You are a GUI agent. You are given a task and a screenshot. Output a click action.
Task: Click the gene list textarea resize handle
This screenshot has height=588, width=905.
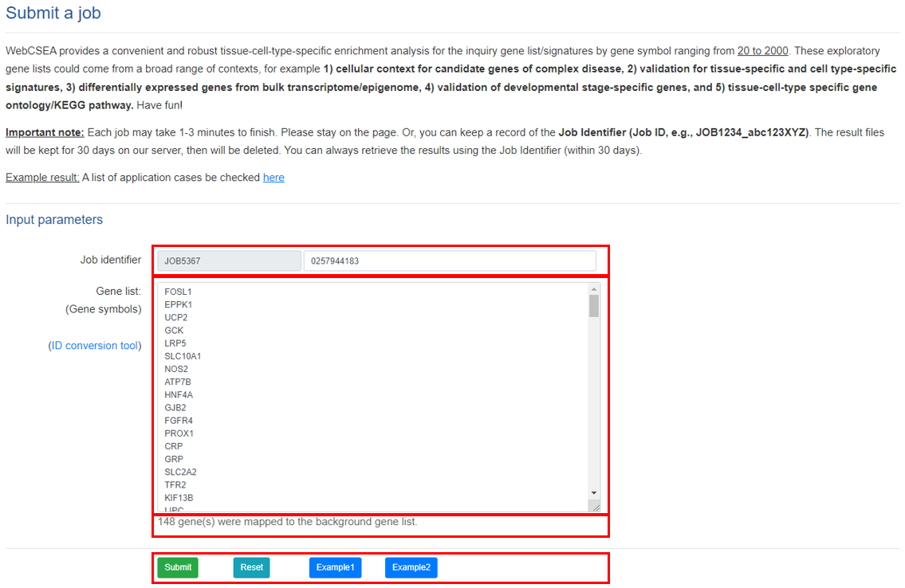[595, 506]
